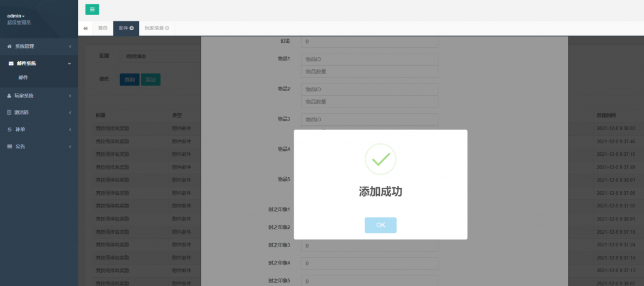Click the double-left arrow tab scroller
Image resolution: width=644 pixels, height=286 pixels.
point(86,28)
